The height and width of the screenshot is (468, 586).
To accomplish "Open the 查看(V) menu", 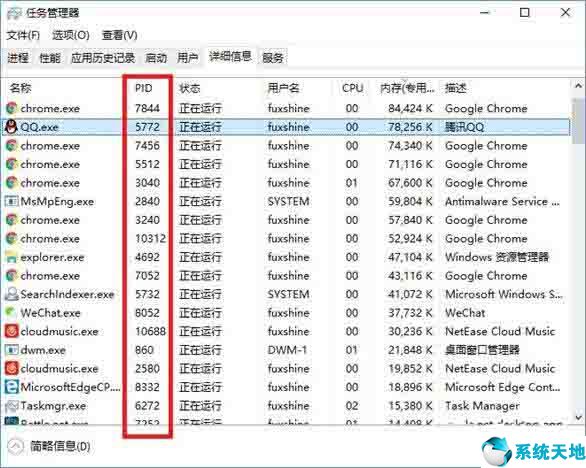I will coord(120,36).
